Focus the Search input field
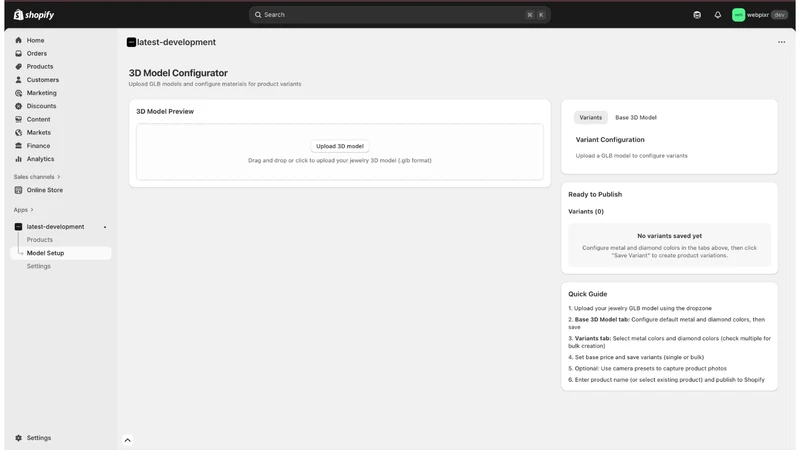 point(399,15)
